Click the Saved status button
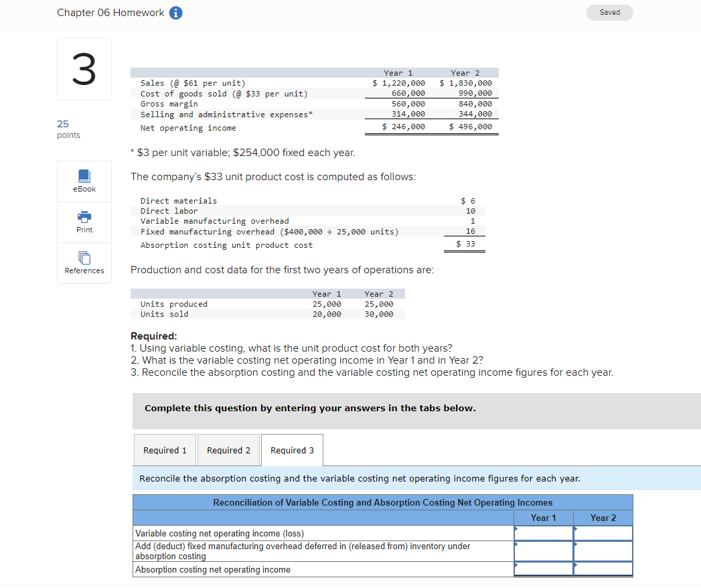Image resolution: width=701 pixels, height=588 pixels. tap(609, 12)
